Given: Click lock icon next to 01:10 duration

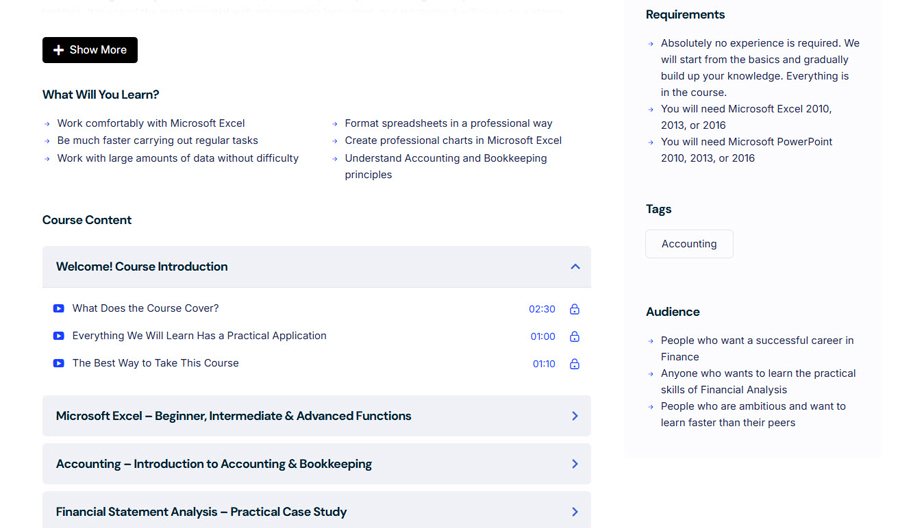Looking at the screenshot, I should point(574,364).
